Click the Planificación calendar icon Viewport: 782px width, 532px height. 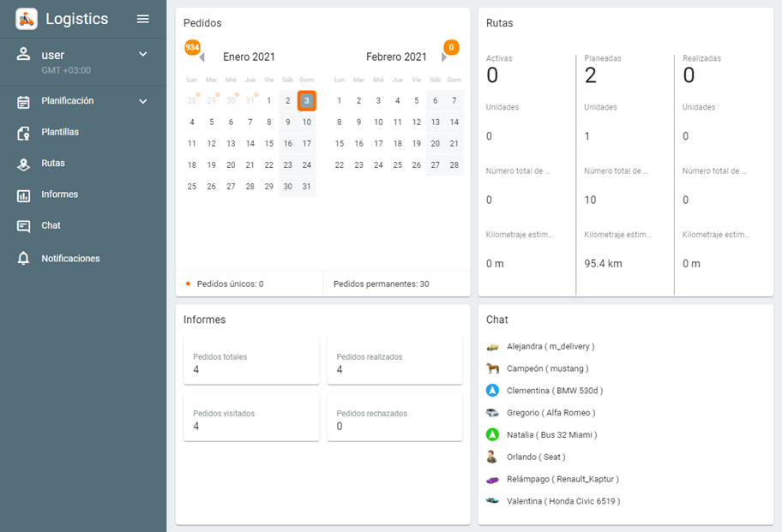pos(24,102)
